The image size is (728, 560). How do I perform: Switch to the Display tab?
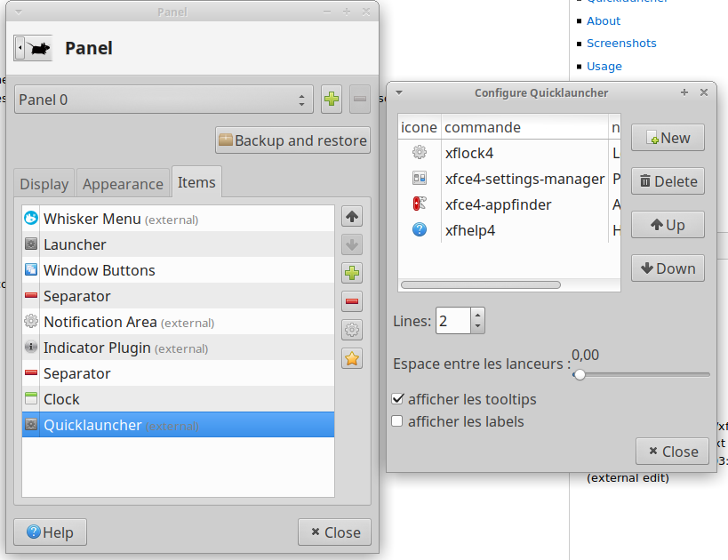44,184
